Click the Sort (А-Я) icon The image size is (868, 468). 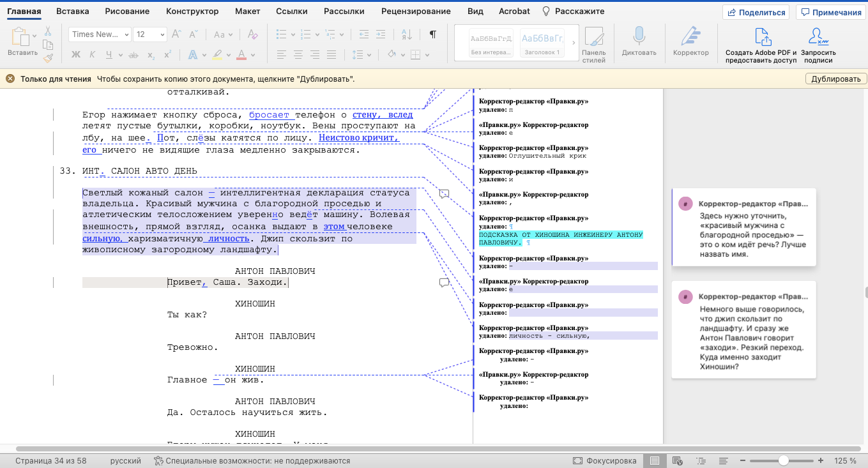pyautogui.click(x=408, y=34)
